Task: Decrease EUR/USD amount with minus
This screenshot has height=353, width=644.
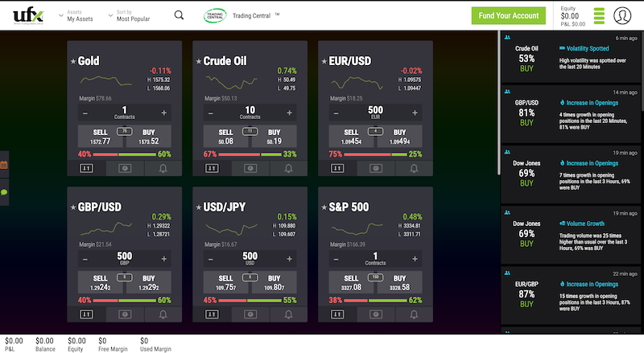Action: pos(336,113)
